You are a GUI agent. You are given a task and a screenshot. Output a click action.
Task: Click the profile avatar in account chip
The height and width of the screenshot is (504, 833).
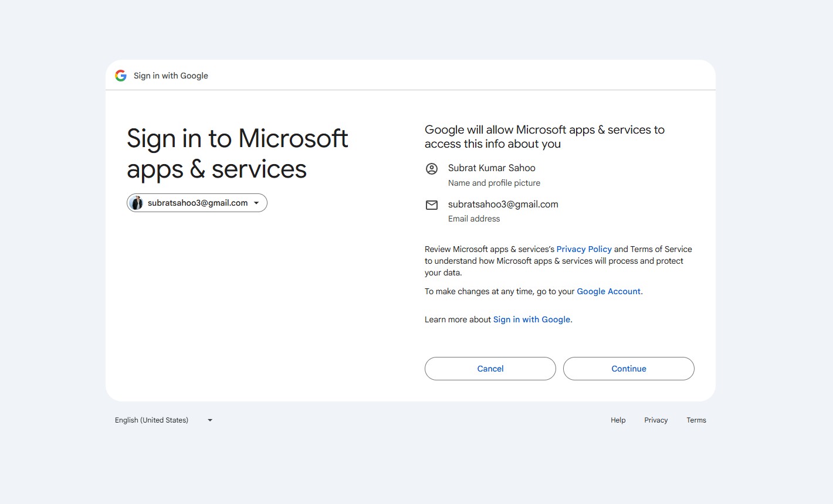[x=137, y=203]
